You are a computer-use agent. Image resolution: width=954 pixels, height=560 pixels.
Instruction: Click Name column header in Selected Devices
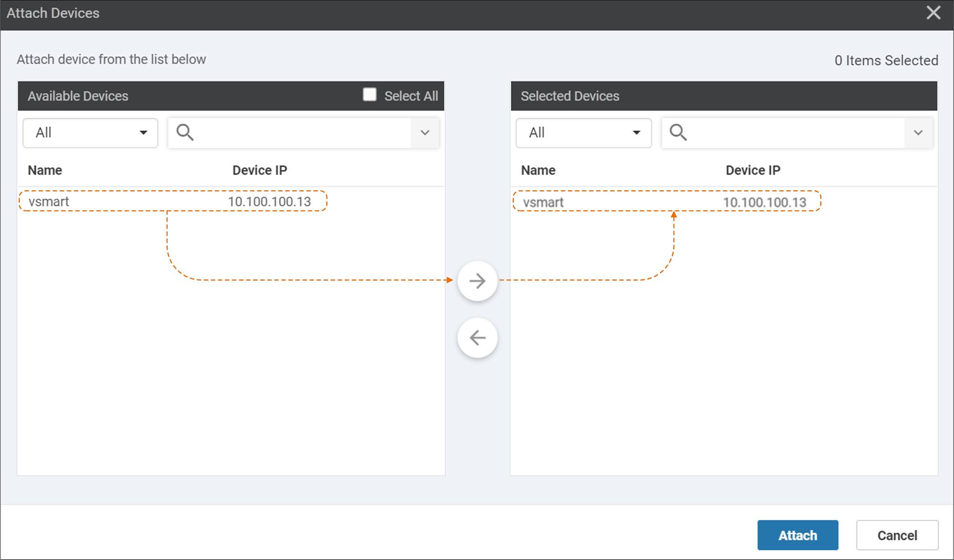(538, 170)
